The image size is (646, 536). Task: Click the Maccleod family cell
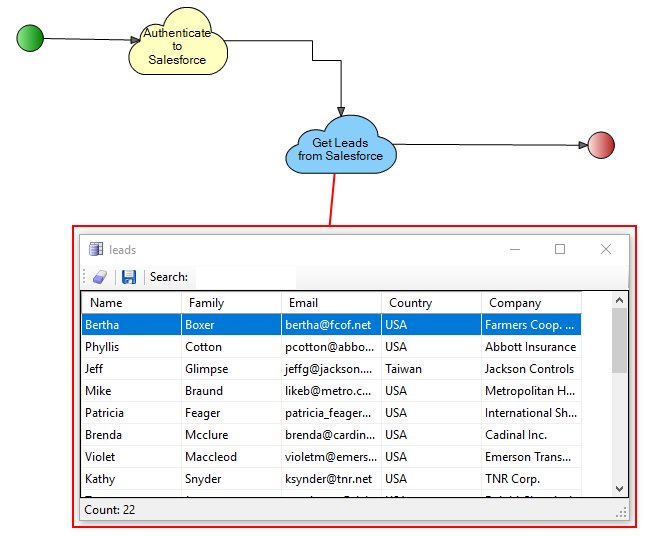(232, 456)
